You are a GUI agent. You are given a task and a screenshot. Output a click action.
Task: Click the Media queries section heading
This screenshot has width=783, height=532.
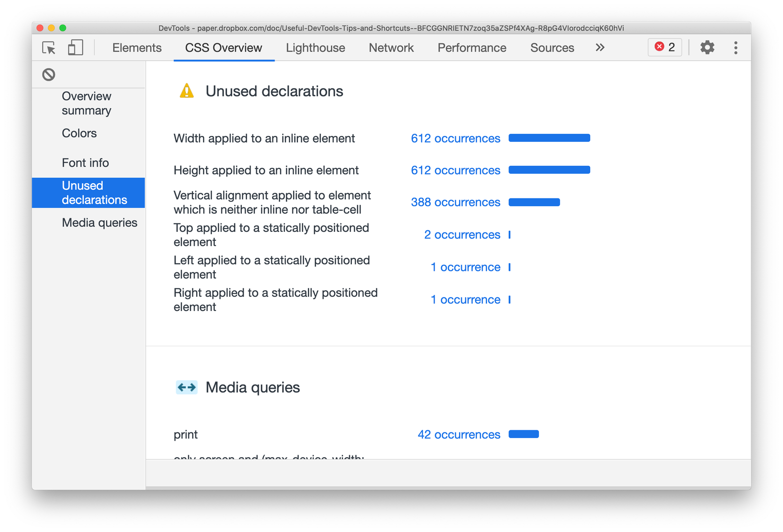tap(253, 387)
